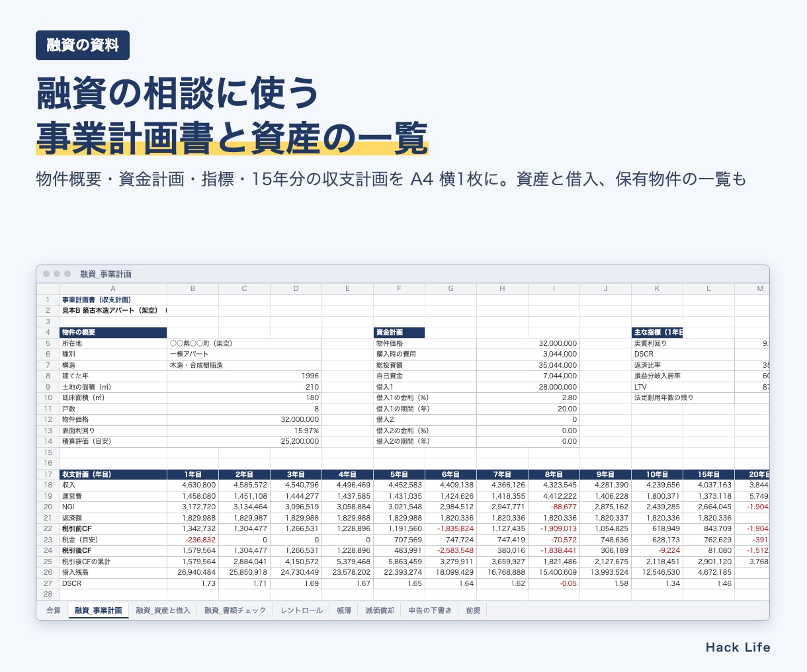Select the 4,672,185 loan balance cell
Screen dimensions: 807x672
[708, 572]
